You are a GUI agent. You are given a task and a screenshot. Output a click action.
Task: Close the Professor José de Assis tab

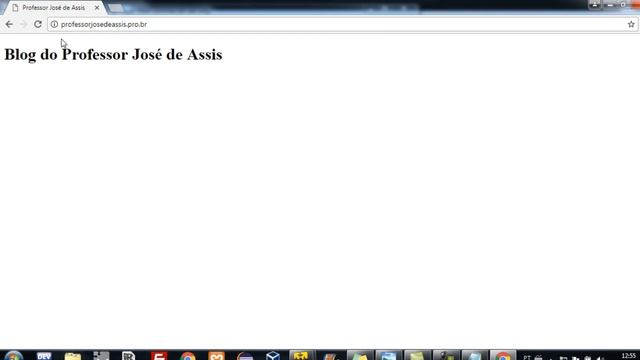pyautogui.click(x=97, y=8)
